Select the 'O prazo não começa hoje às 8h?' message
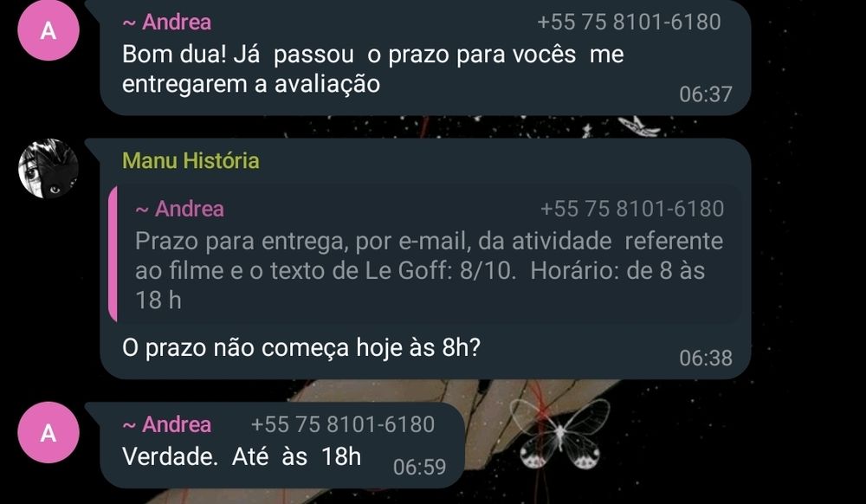Viewport: 866px width, 504px height. (x=301, y=348)
